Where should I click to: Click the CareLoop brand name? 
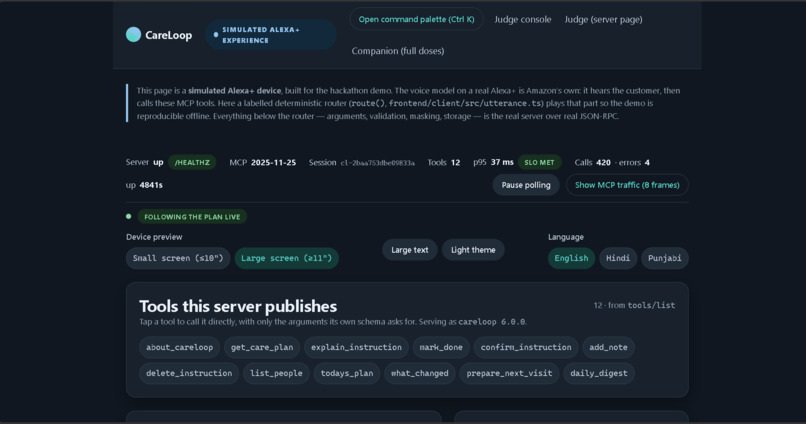(169, 35)
